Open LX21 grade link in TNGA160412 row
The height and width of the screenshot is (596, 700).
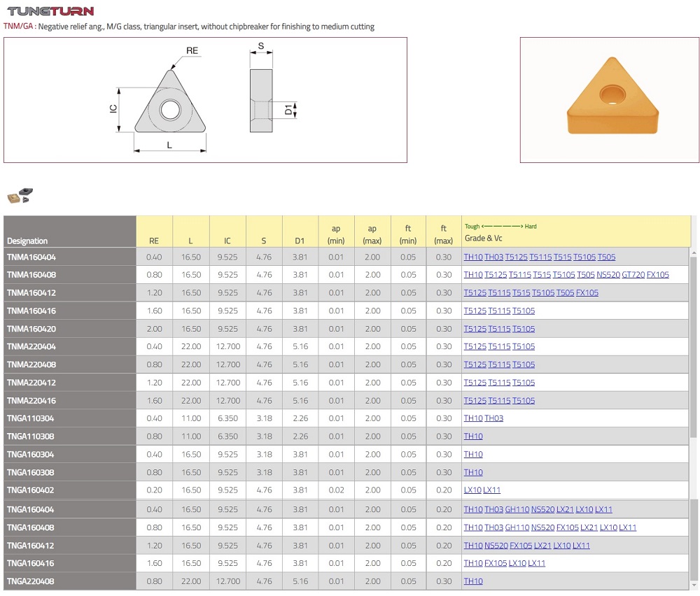pyautogui.click(x=543, y=546)
